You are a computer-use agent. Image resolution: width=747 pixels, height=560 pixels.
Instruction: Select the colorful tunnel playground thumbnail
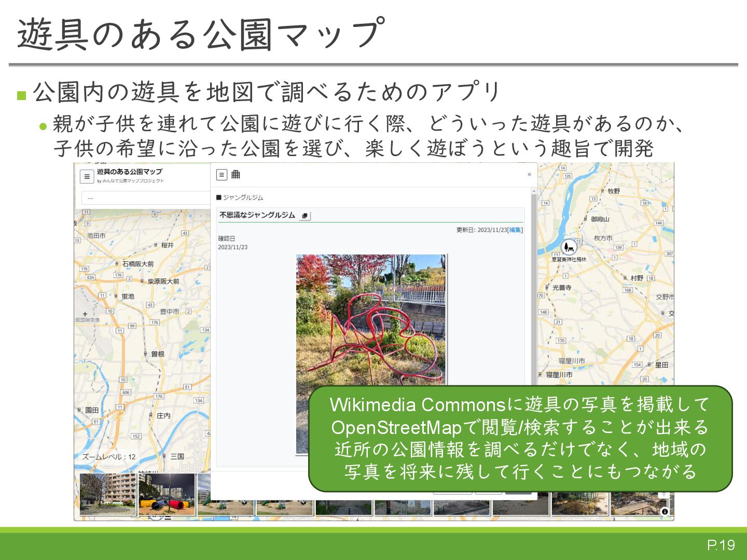(x=167, y=494)
